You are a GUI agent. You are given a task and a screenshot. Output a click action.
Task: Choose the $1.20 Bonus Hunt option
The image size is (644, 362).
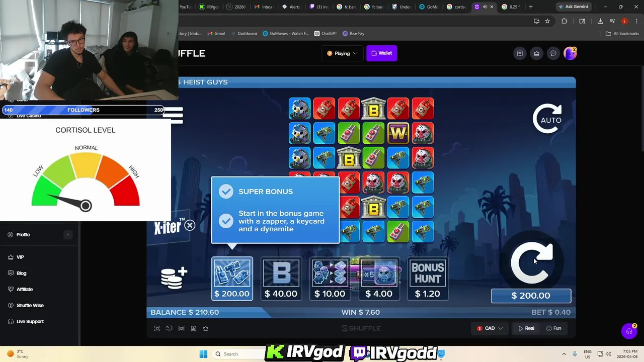click(x=427, y=279)
